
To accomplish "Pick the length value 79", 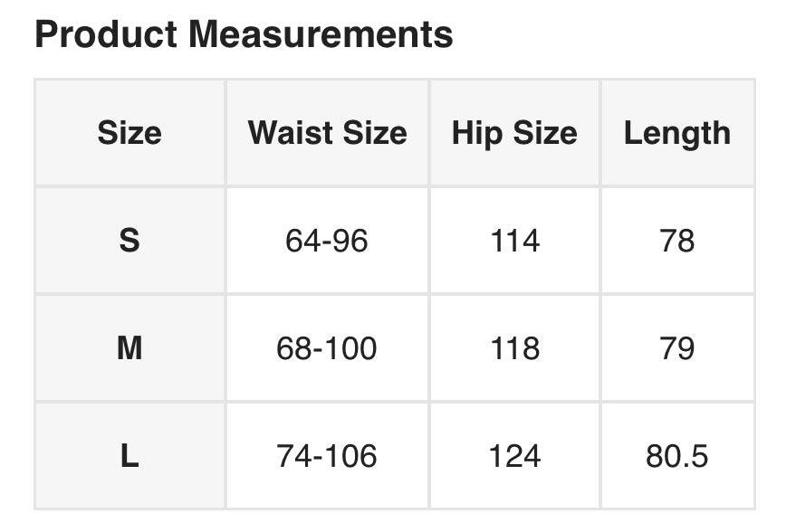I will [x=677, y=348].
